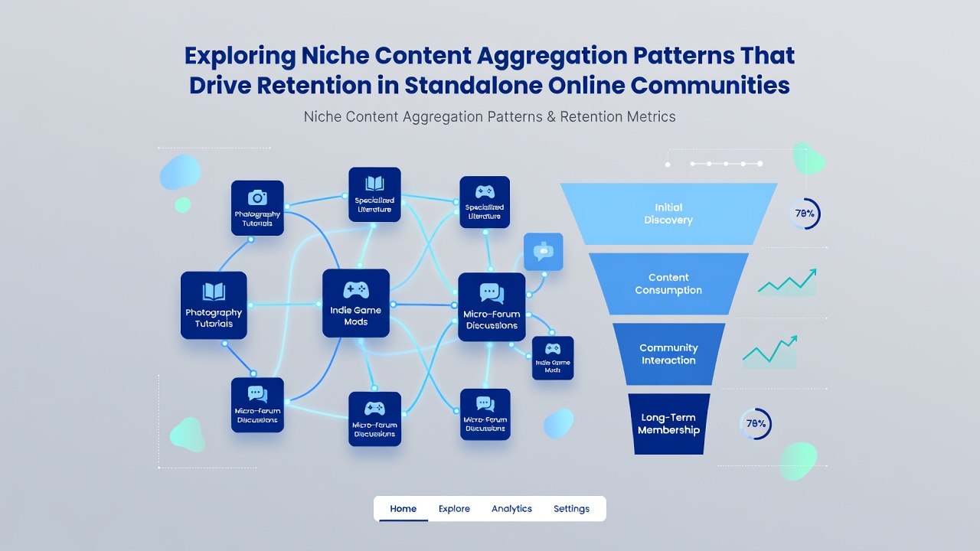Click the 78% ring beside Long-Term Membership

pos(756,424)
